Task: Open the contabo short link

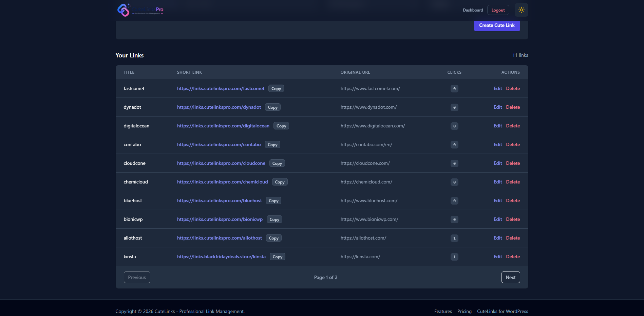Action: [x=219, y=144]
